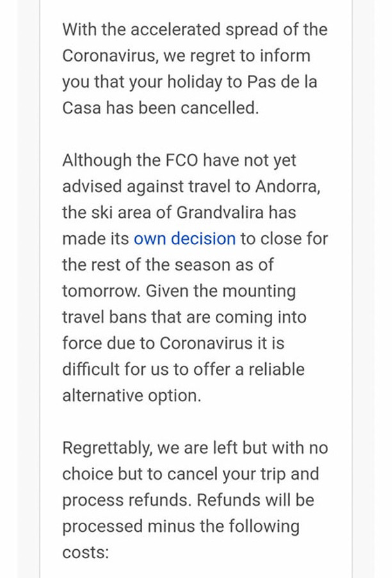The height and width of the screenshot is (578, 392).
Task: Click the 'process refunds.' text
Action: tap(127, 500)
